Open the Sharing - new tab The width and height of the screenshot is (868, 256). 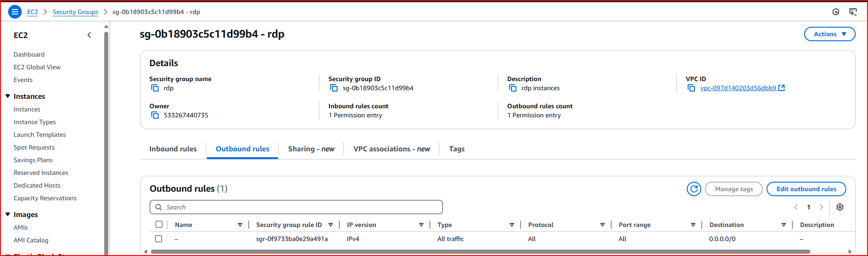[x=311, y=149]
